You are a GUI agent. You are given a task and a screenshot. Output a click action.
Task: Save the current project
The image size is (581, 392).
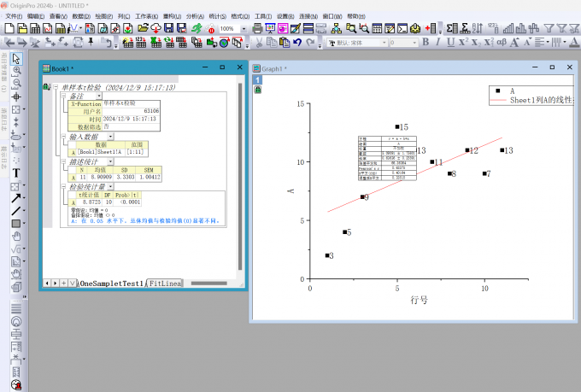pos(168,28)
